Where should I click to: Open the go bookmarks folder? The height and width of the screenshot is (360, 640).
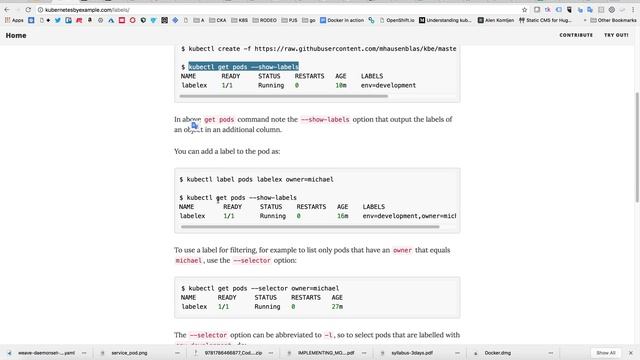pos(309,20)
